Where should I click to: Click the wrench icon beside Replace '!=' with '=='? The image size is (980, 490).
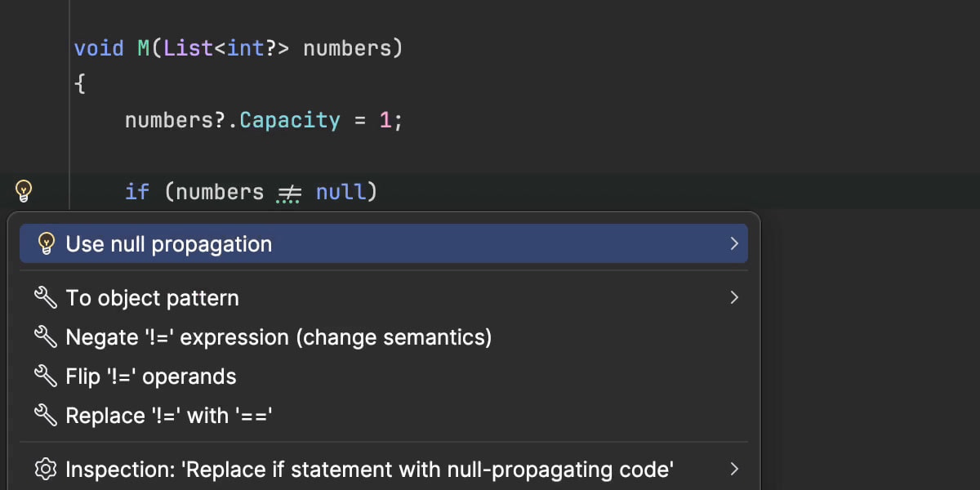pos(45,415)
